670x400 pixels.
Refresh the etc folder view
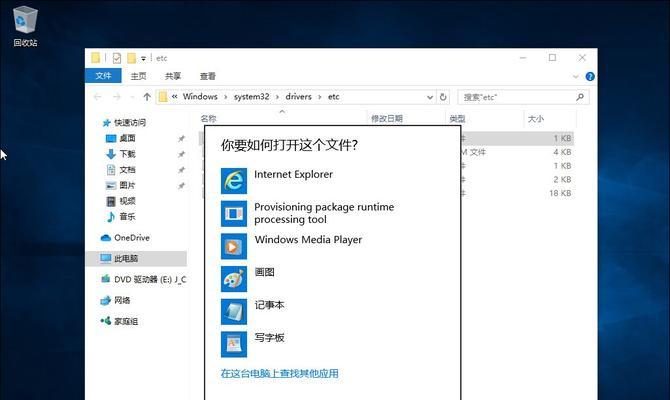443,97
